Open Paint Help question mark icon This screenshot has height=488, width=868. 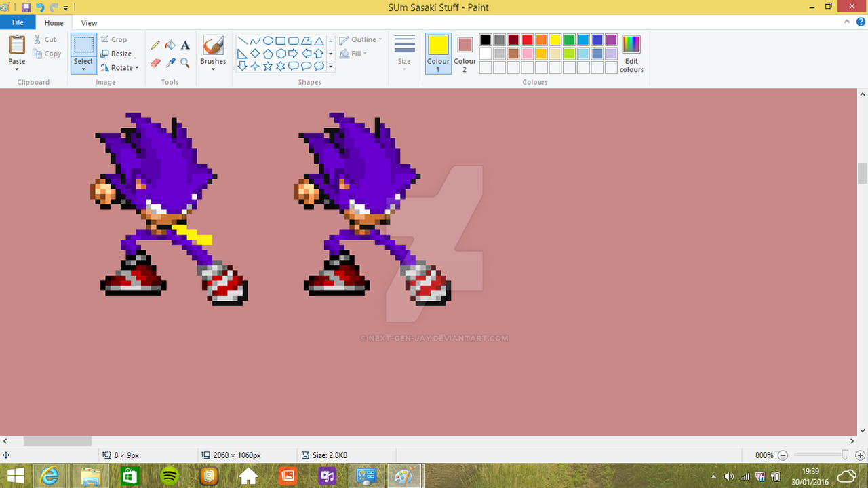click(x=860, y=22)
